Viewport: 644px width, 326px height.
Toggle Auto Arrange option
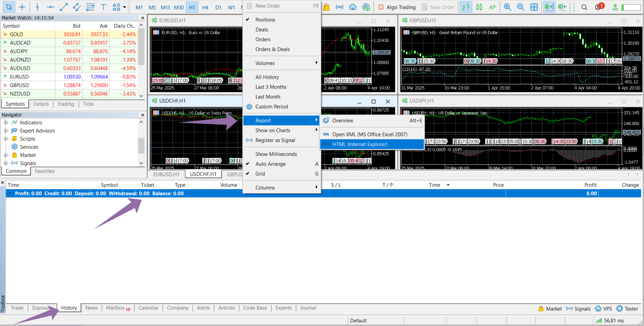(270, 164)
